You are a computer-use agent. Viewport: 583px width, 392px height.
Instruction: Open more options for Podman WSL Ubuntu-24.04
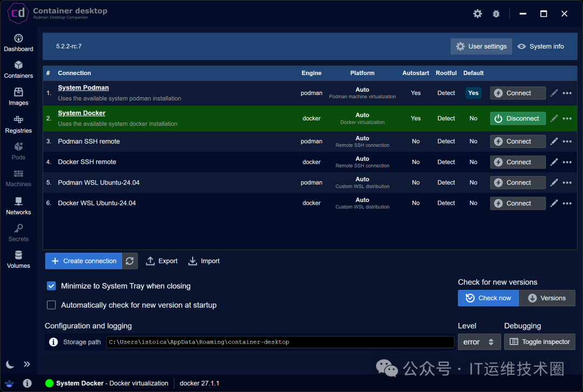coord(567,183)
